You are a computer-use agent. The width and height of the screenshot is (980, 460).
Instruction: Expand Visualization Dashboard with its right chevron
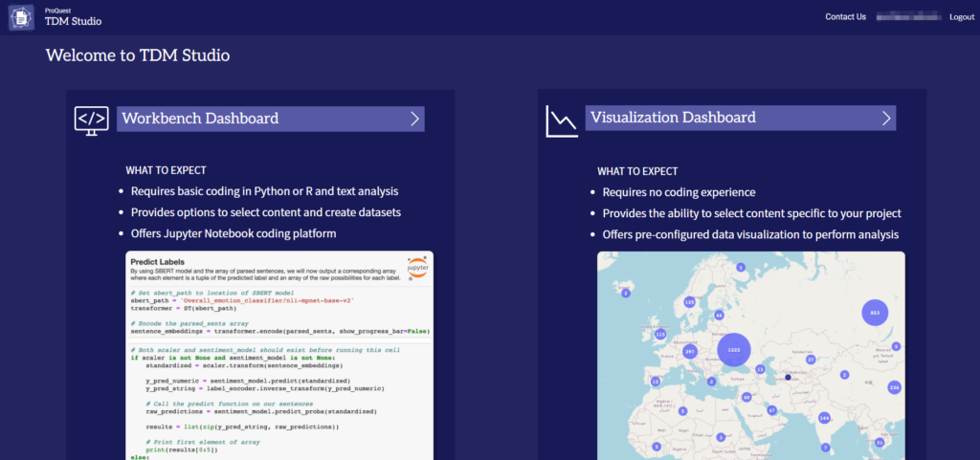886,118
